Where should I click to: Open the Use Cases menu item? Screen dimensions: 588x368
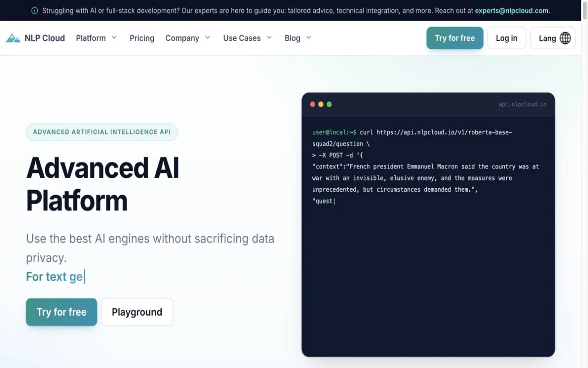click(242, 38)
